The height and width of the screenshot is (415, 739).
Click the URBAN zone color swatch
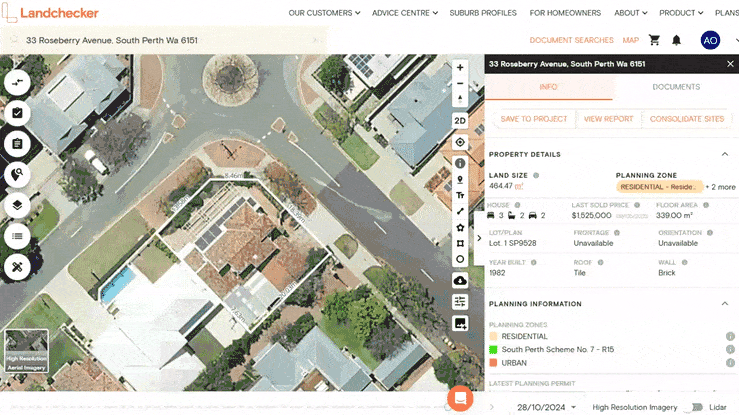493,363
